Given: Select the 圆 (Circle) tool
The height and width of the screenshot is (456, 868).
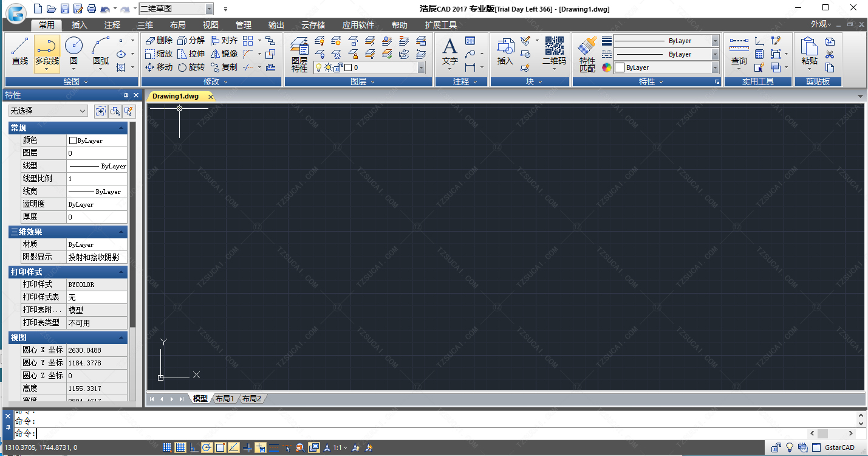Looking at the screenshot, I should pyautogui.click(x=73, y=54).
